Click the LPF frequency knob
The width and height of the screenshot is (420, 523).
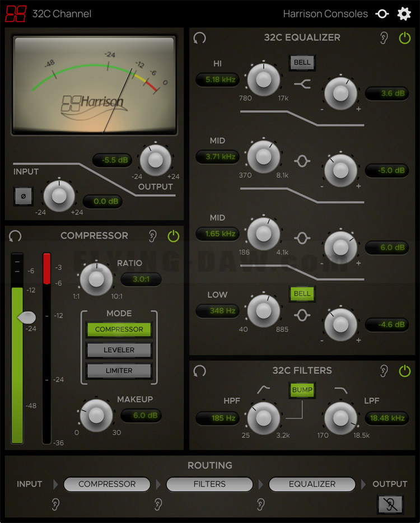pyautogui.click(x=340, y=418)
